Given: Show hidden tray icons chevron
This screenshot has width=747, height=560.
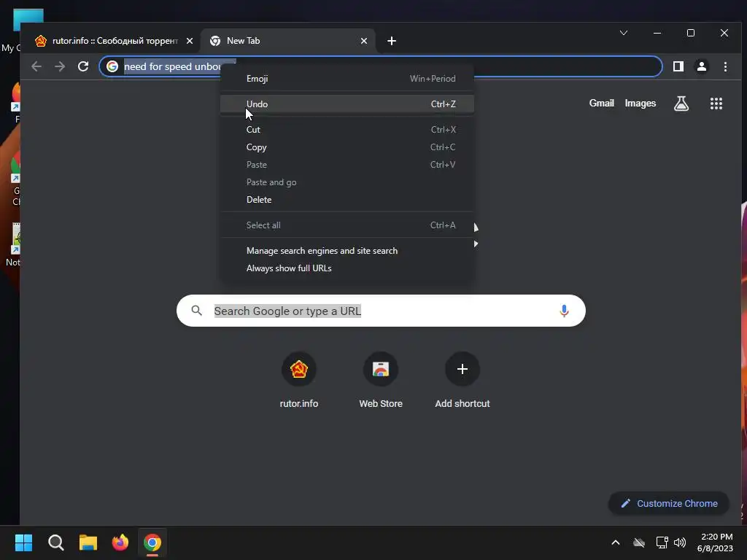Looking at the screenshot, I should point(616,542).
